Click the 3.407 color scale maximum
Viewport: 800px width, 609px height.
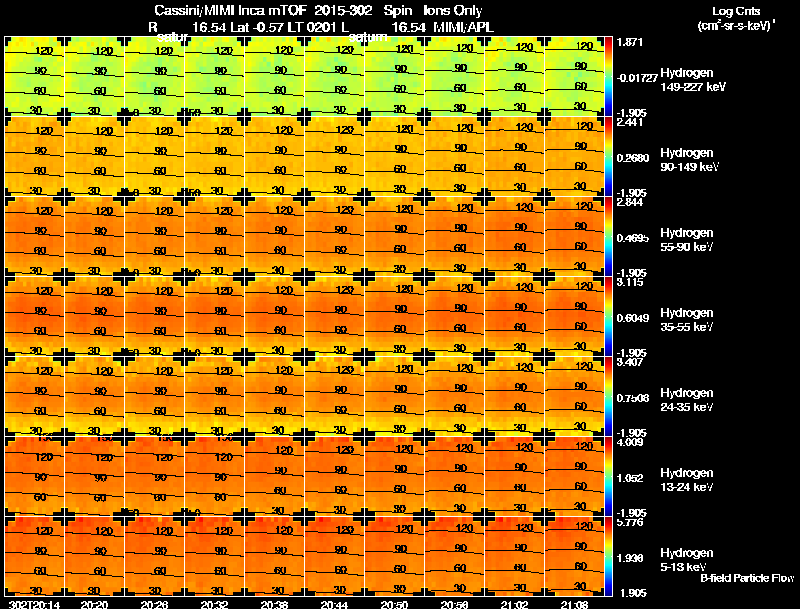(630, 362)
